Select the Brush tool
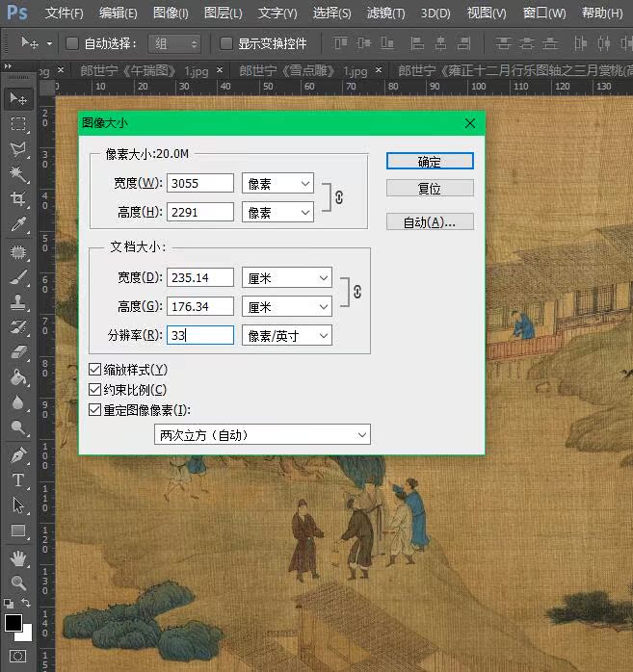The width and height of the screenshot is (633, 672). [x=18, y=277]
